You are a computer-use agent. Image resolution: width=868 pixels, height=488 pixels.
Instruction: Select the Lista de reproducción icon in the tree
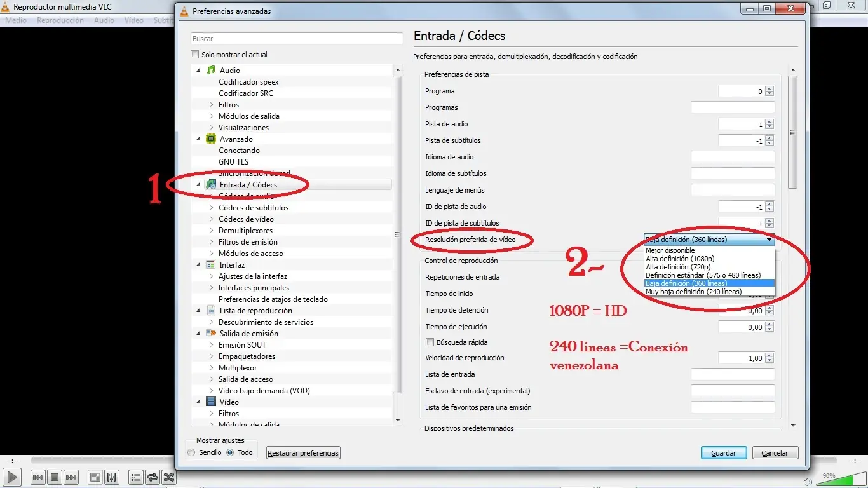pos(211,311)
